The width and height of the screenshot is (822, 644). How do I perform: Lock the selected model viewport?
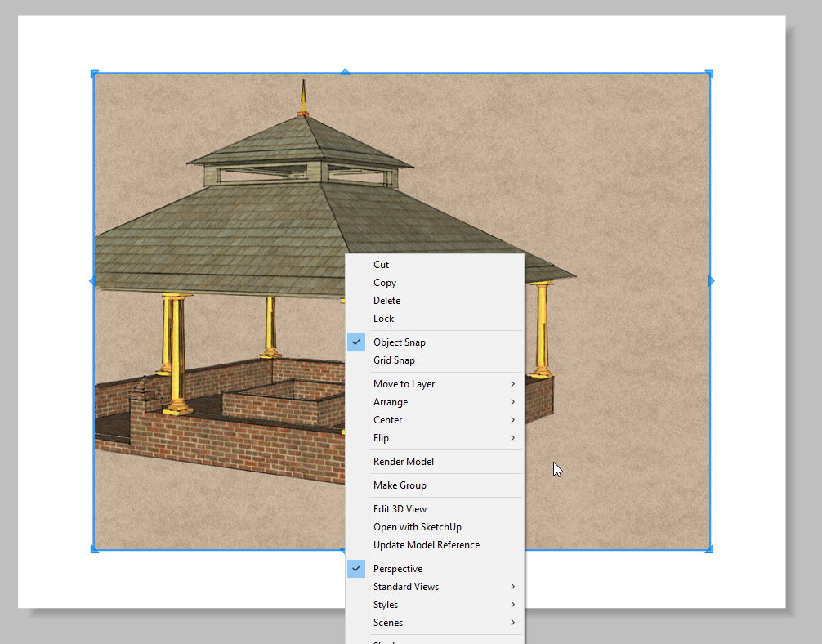[x=384, y=319]
